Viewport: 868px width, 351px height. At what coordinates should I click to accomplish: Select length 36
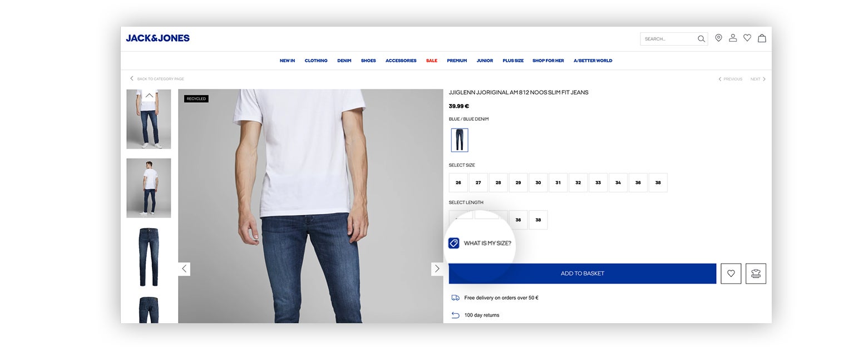coord(518,220)
